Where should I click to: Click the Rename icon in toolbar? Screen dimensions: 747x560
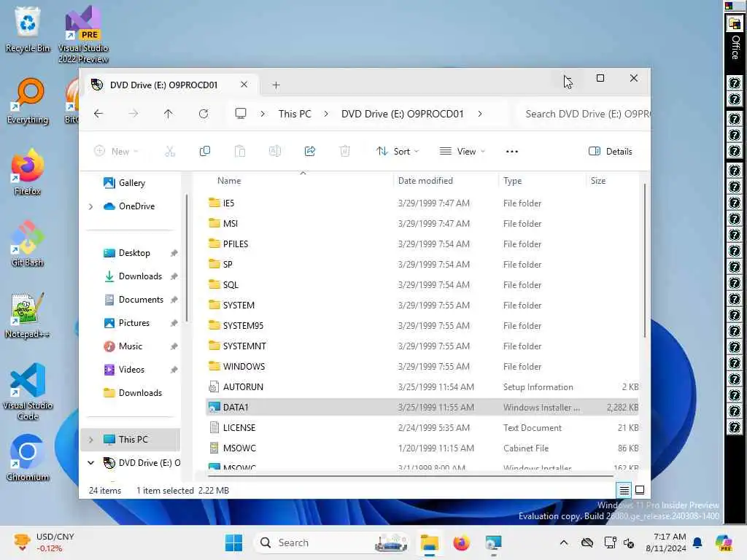pyautogui.click(x=275, y=152)
